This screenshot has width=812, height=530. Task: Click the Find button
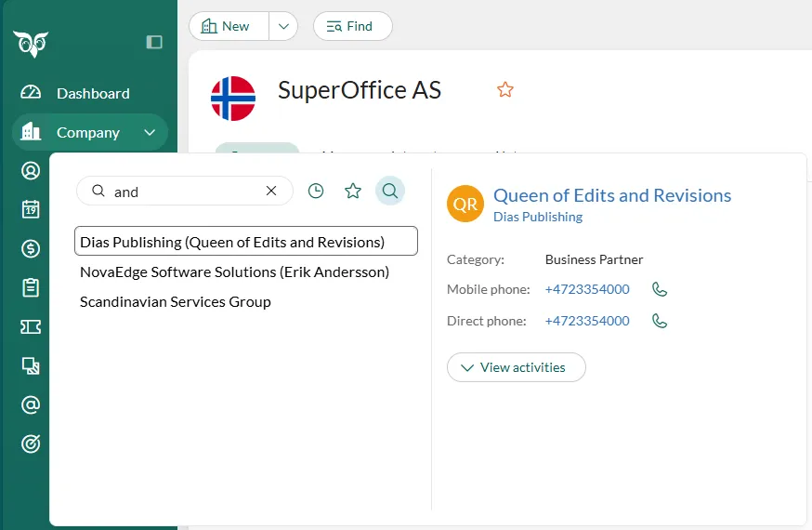tap(352, 26)
